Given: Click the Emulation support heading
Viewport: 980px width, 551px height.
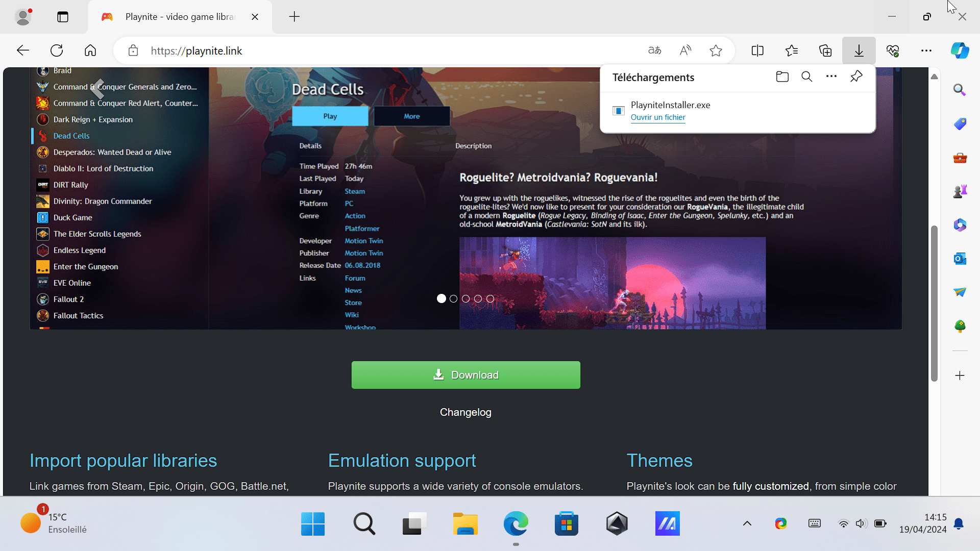Looking at the screenshot, I should click(402, 461).
